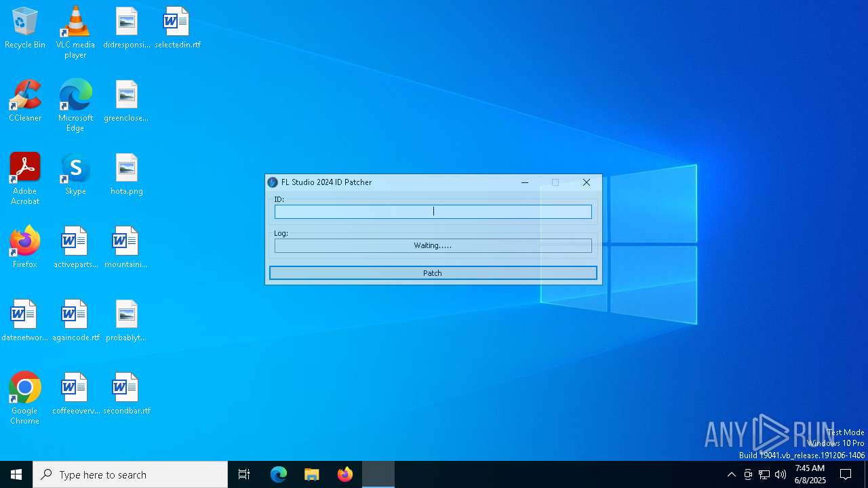The height and width of the screenshot is (488, 868).
Task: Click the taskbar search box
Action: 130,474
